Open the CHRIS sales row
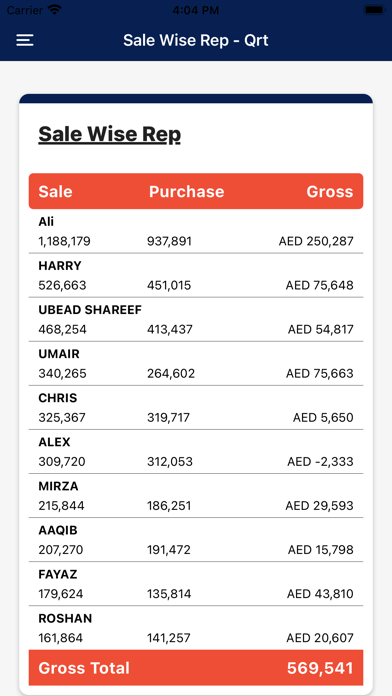Screen dimensions: 392x696 (196, 407)
